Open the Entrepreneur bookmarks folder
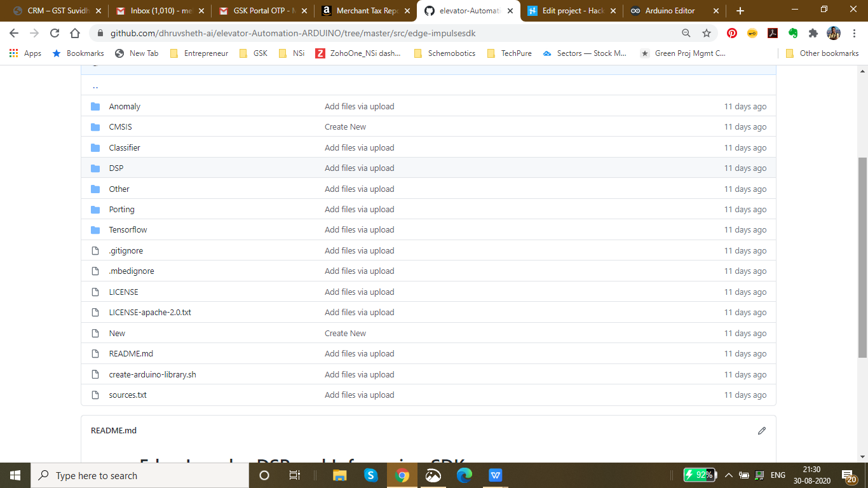 200,53
